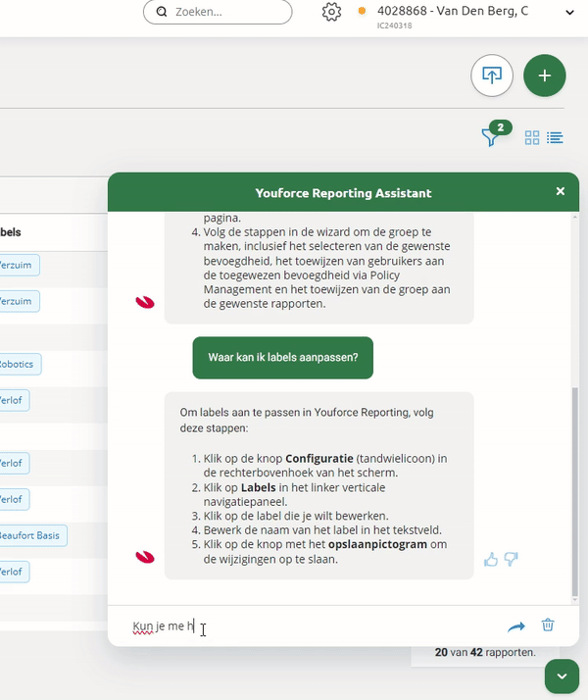Viewport: 588px width, 700px height.
Task: Click the upload report icon button
Action: click(492, 75)
